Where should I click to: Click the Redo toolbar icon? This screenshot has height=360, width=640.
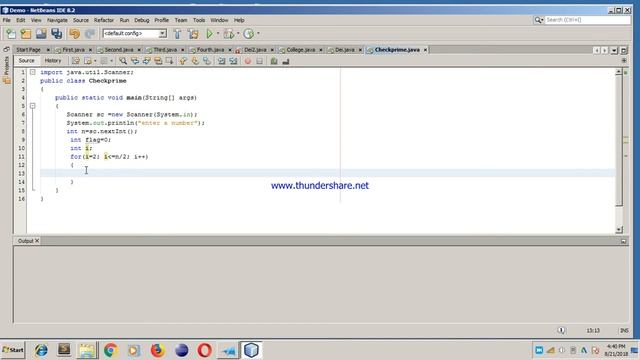pyautogui.click(x=89, y=34)
